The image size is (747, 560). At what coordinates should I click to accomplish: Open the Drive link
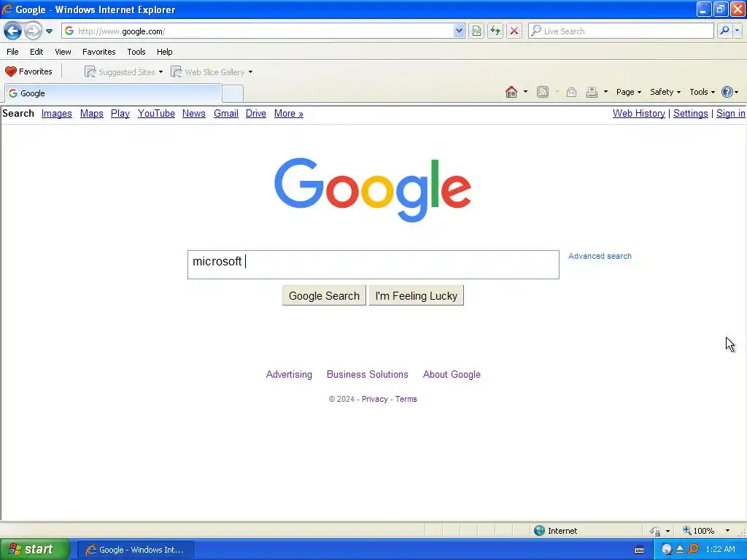[x=256, y=113]
